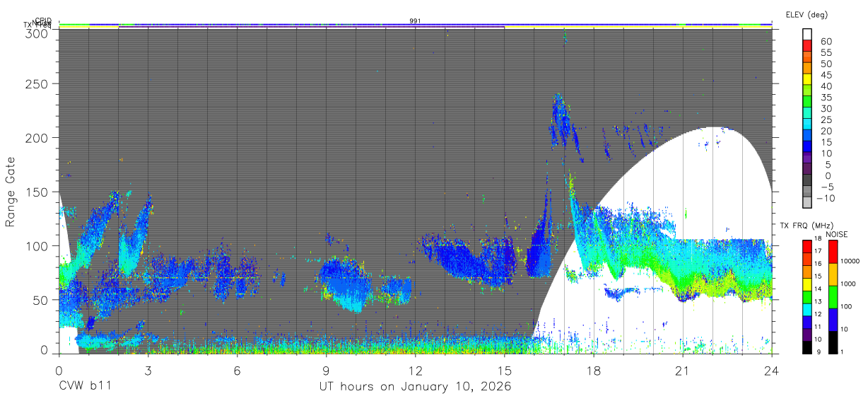Click the 24 tick on the UT hours axis
Screen dimensions: 868x401
pyautogui.click(x=771, y=370)
